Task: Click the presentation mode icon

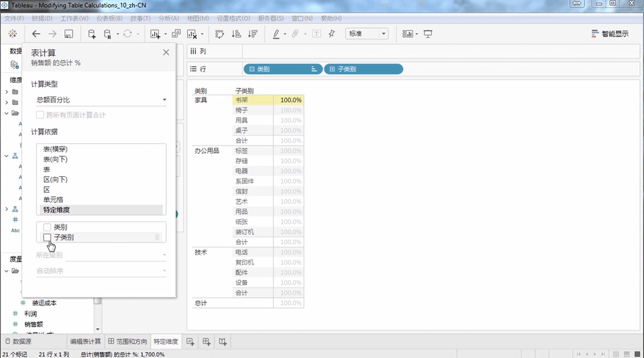Action: (x=428, y=34)
